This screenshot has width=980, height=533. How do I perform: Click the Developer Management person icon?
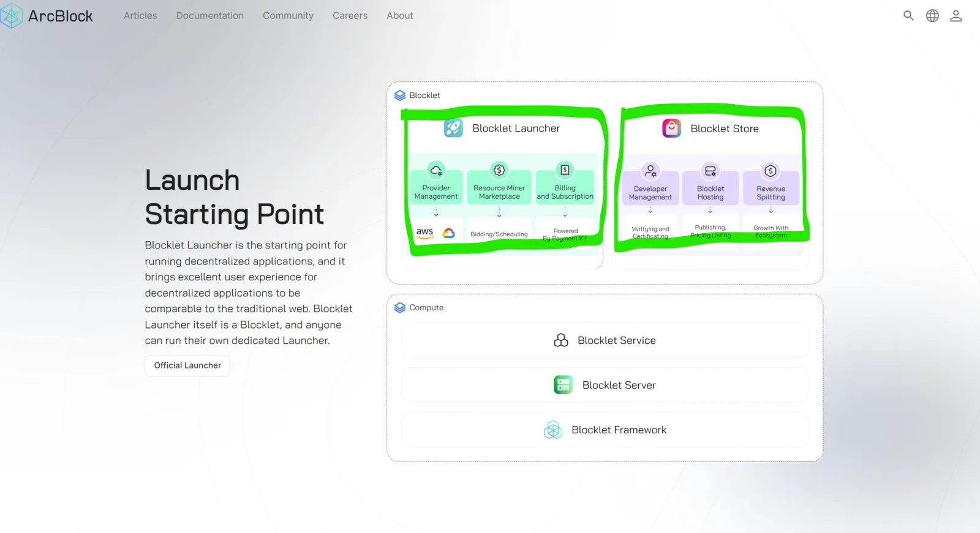650,171
